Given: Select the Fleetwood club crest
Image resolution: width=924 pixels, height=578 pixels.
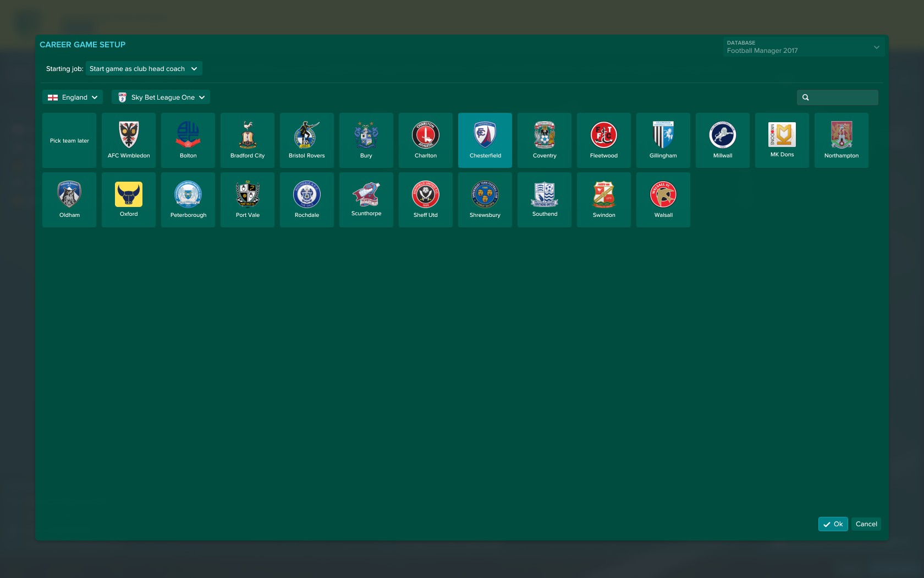Looking at the screenshot, I should click(604, 135).
